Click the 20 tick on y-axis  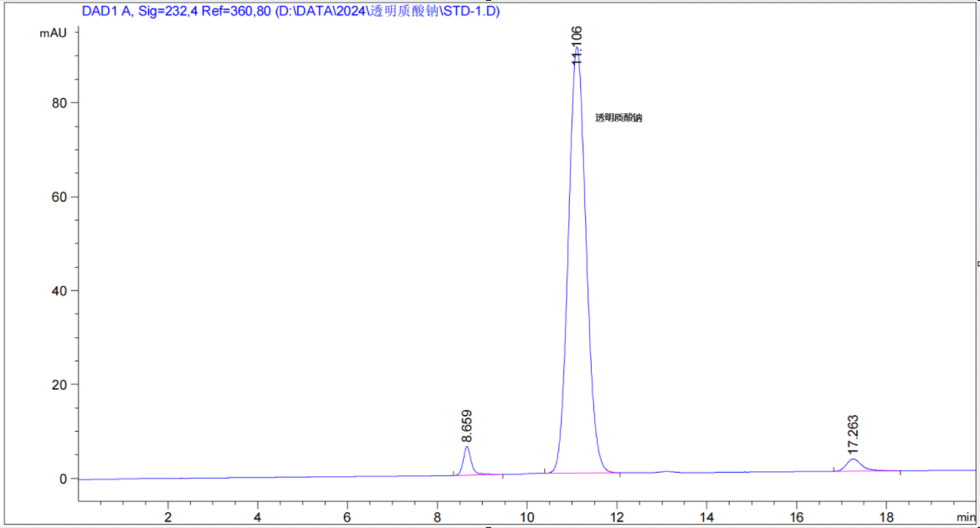pyautogui.click(x=59, y=385)
